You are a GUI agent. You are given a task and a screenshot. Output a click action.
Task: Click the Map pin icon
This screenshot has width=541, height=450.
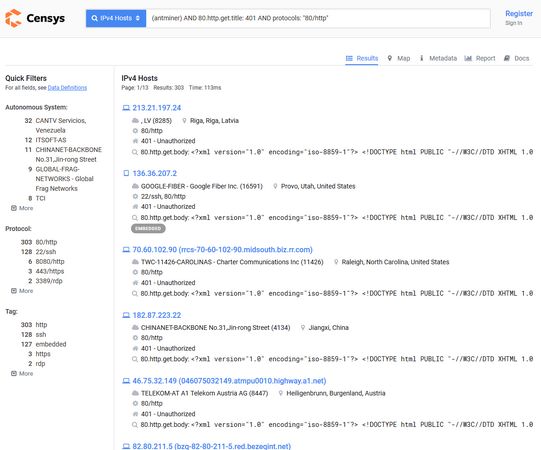tap(390, 58)
